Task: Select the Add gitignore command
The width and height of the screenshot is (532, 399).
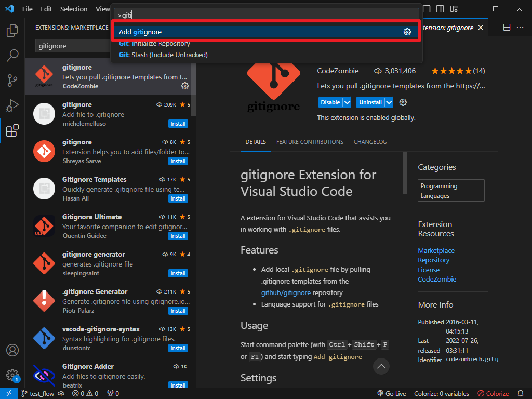Action: tap(266, 32)
